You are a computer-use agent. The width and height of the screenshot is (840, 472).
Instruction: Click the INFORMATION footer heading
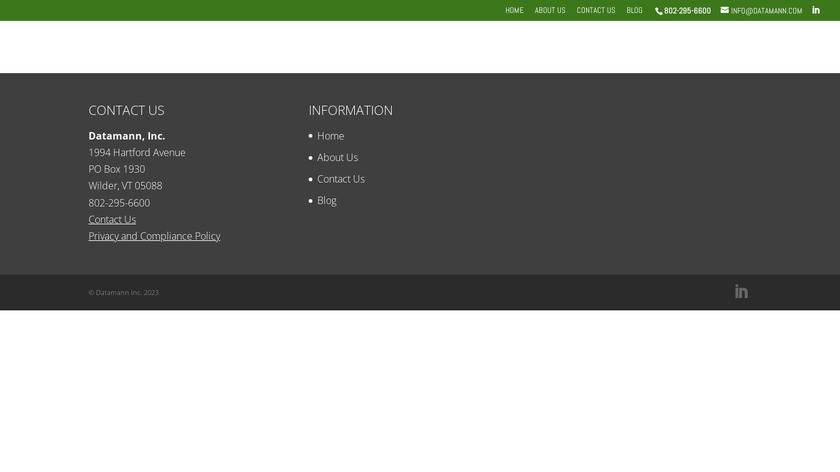(x=350, y=110)
